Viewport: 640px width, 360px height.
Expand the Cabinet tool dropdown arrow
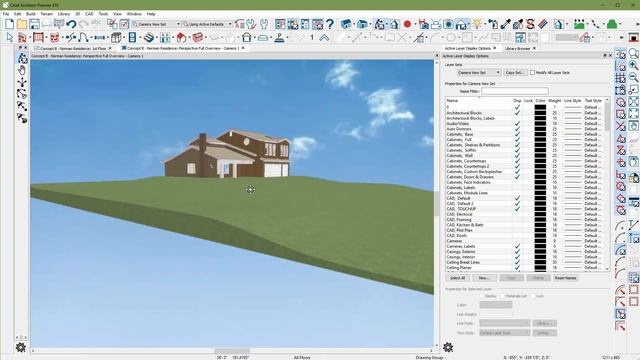coord(124,38)
